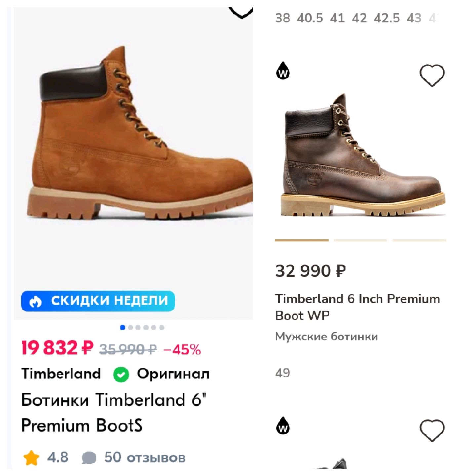Select the second carousel dot under wheat boot
The width and height of the screenshot is (476, 476).
coord(130,327)
